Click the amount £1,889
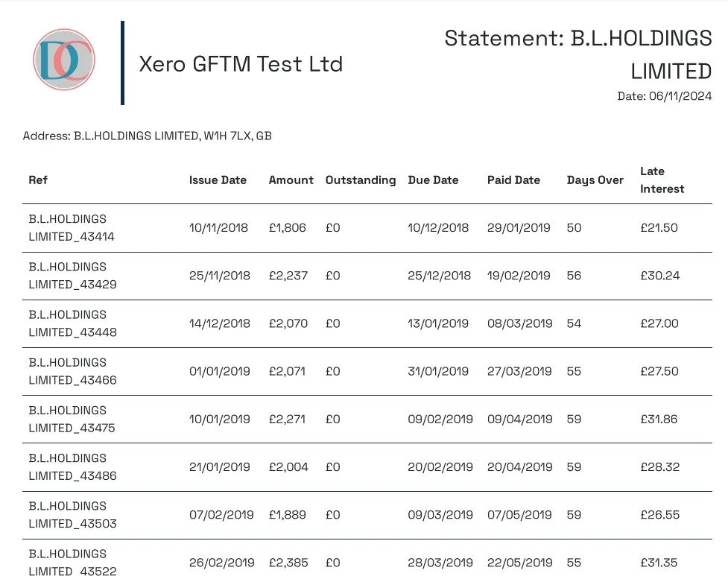The height and width of the screenshot is (576, 728). (288, 515)
